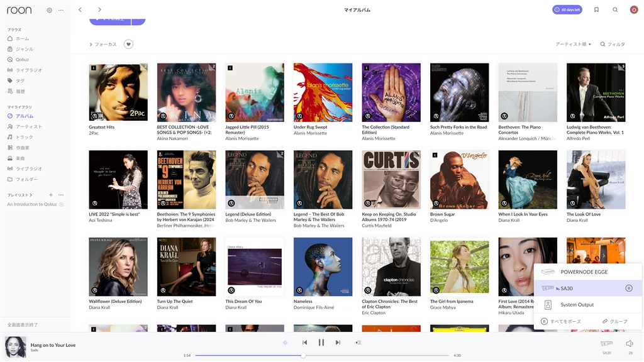Open SA30 zone picker in footer
This screenshot has height=362, width=644.
(x=607, y=346)
